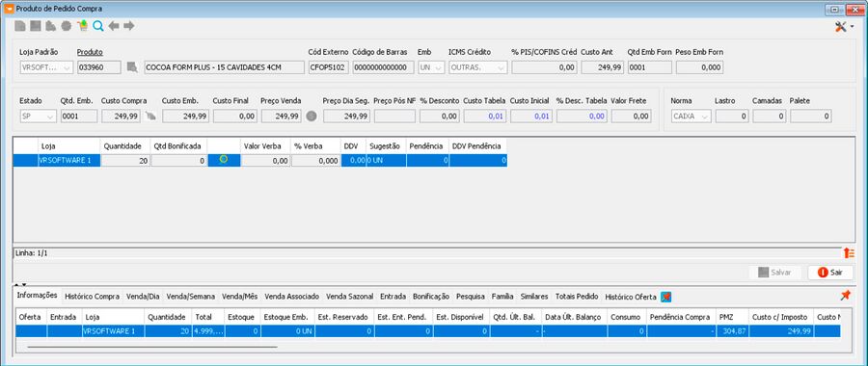This screenshot has height=366, width=868.
Task: Click the Lastro field
Action: click(732, 117)
